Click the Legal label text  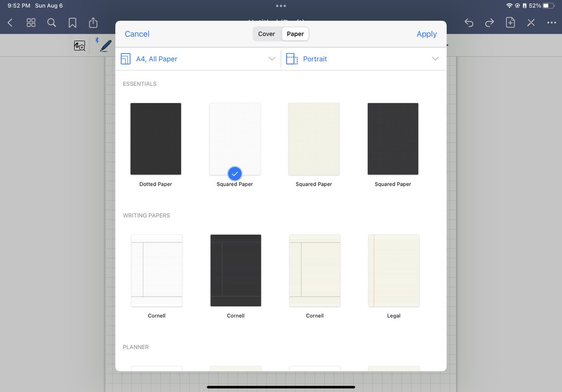[394, 316]
